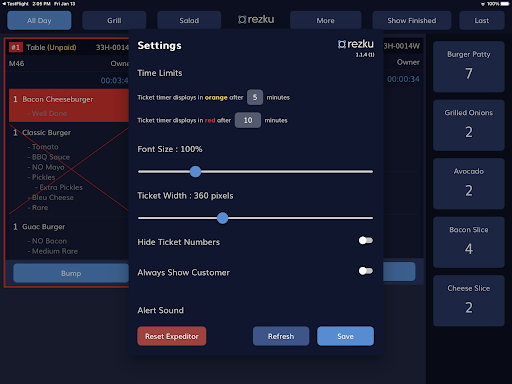This screenshot has width=512, height=384.
Task: Click the version number 1.1.4 text
Action: click(x=365, y=55)
